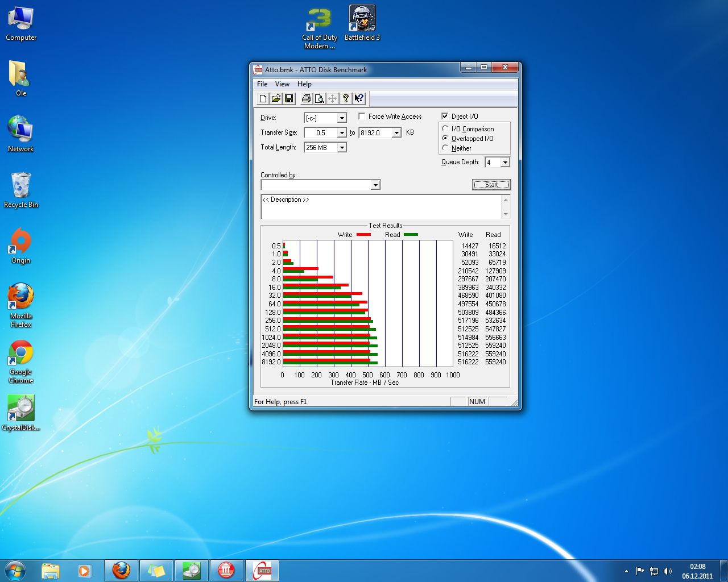Click the 'Transfer Rate - MB / Sec' axis label
This screenshot has width=728, height=582.
coord(365,383)
